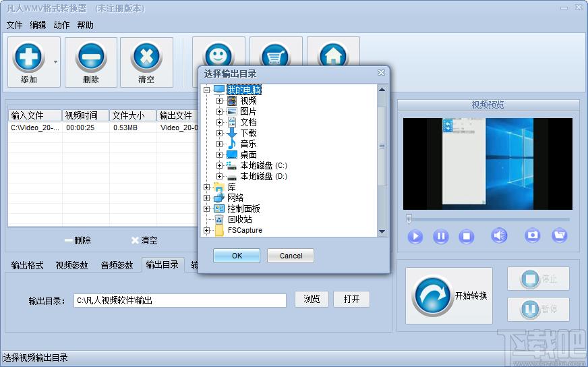Screen dimensions: 588x367
Task: Click the 删除 minus toolbar icon
Action: (91, 57)
